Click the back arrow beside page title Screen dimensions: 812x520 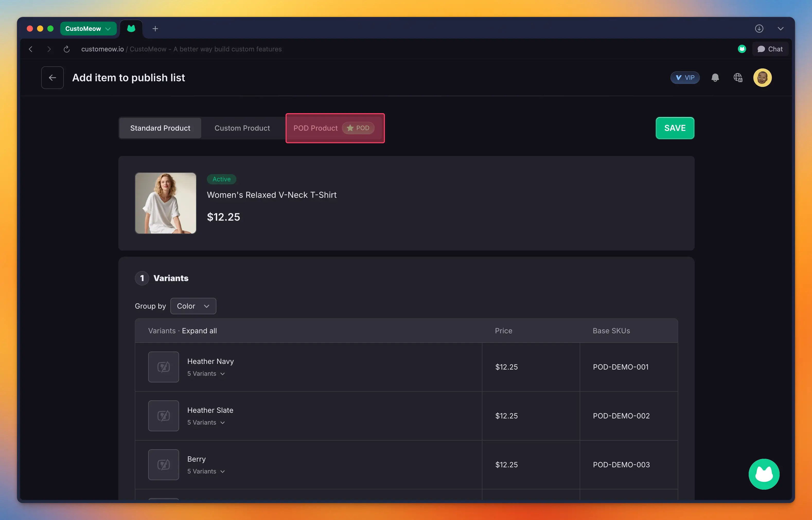tap(52, 78)
